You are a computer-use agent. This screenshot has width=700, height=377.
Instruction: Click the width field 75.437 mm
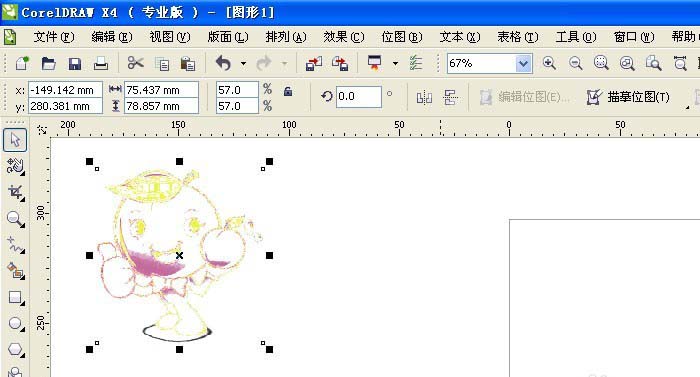(161, 90)
